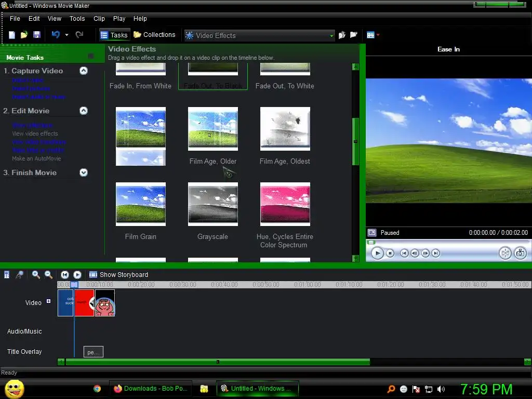
Task: Create a new collection folder
Action: pyautogui.click(x=354, y=35)
